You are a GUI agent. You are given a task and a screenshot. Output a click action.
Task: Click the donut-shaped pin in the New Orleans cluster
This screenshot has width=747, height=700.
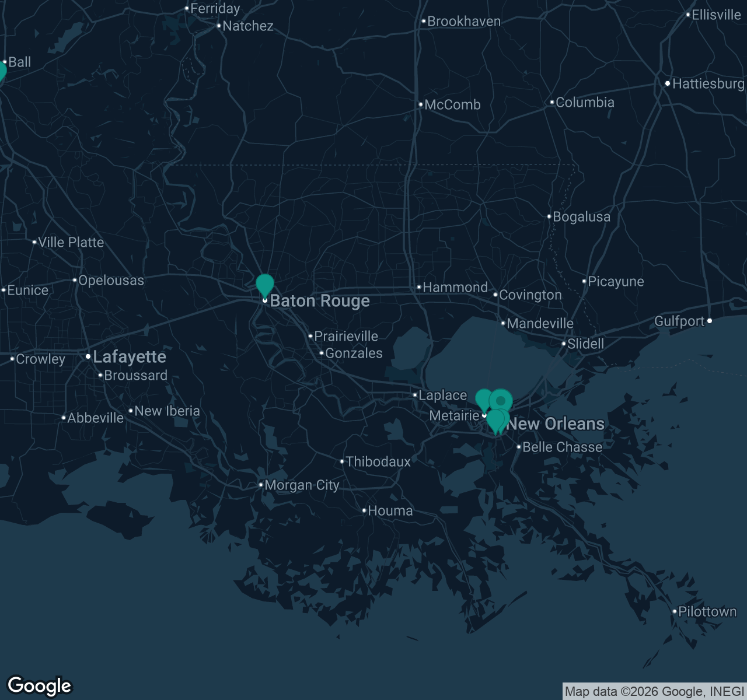click(x=501, y=400)
